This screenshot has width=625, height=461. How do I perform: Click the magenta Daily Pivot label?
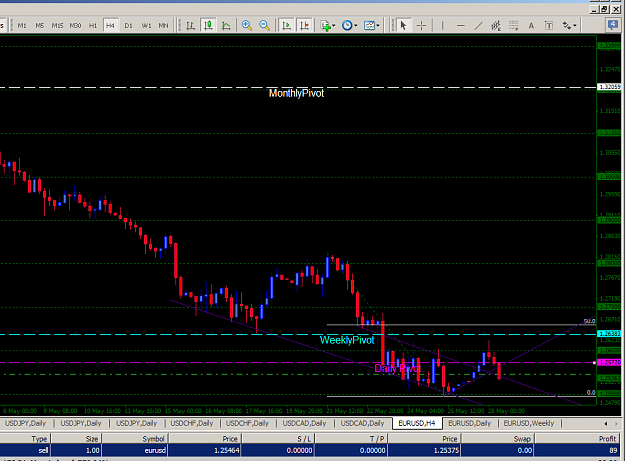397,368
